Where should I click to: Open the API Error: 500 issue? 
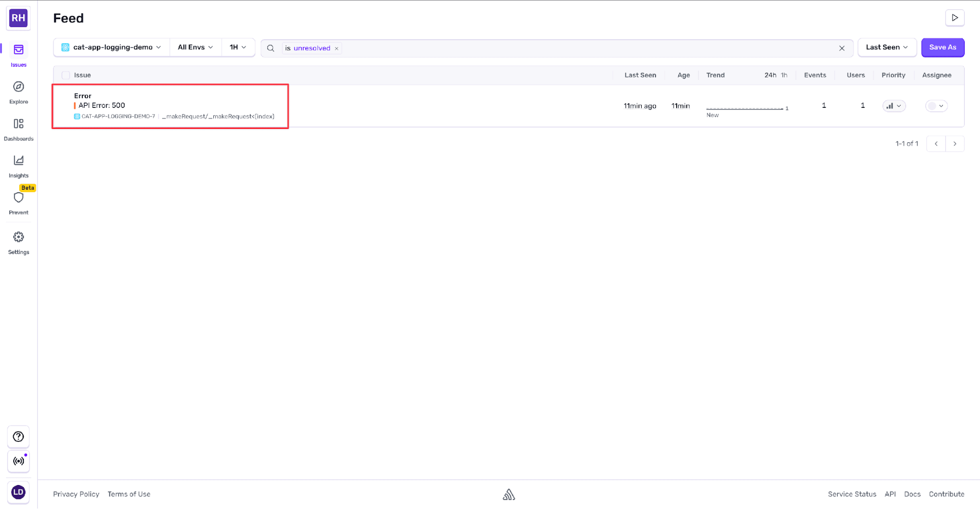tap(101, 105)
